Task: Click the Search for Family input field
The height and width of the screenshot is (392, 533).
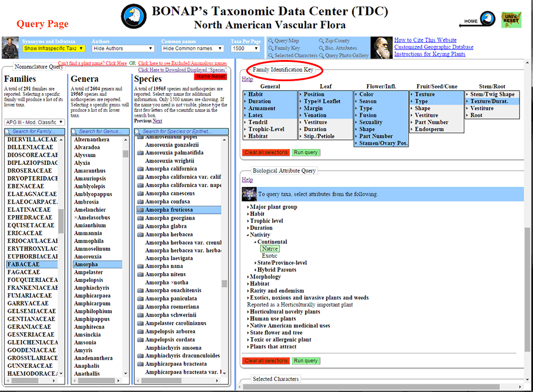Action: pos(34,131)
